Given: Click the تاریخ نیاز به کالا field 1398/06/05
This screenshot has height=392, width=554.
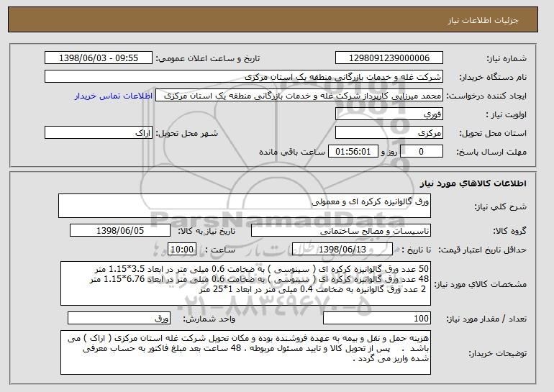Looking at the screenshot, I should (x=120, y=231).
